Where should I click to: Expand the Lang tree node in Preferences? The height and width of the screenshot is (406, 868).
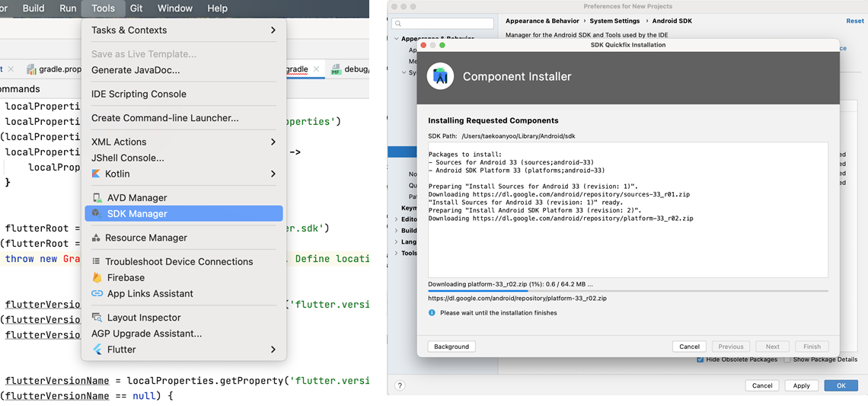(x=397, y=242)
